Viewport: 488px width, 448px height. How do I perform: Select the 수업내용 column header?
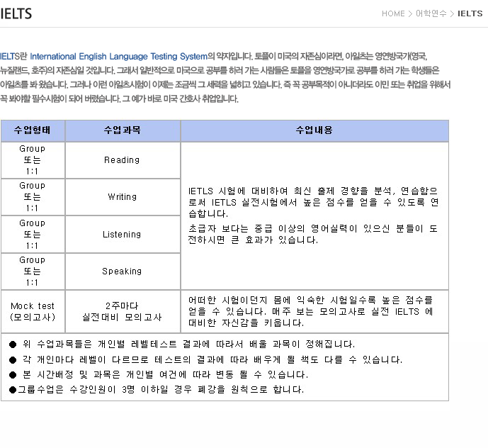click(x=314, y=130)
